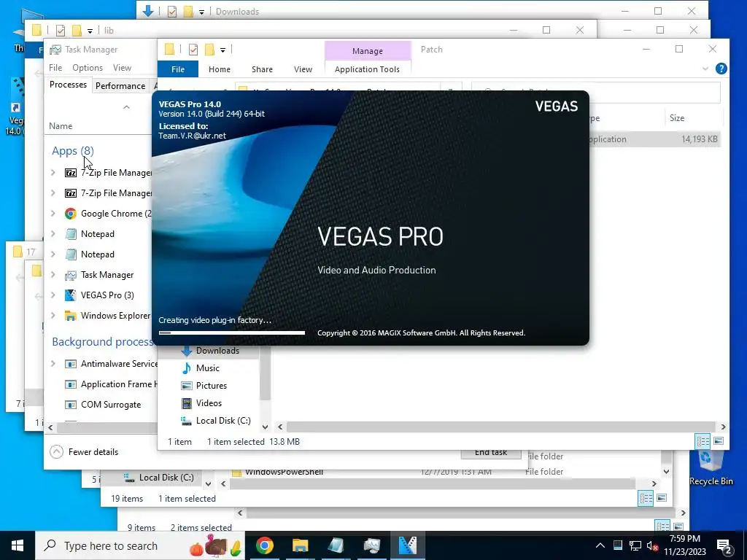
Task: Open the Recycle Bin desktop icon
Action: point(711,469)
